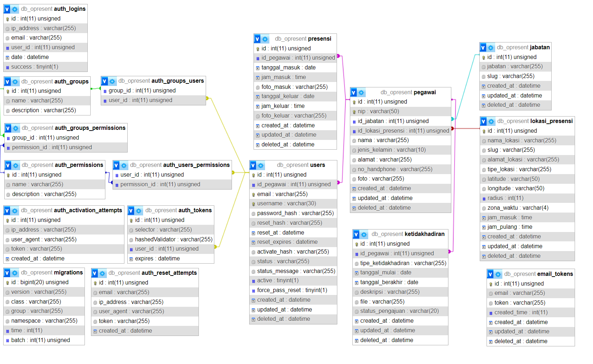The image size is (593, 364).
Task: Collapse auth_groups_users table with V toggle
Action: (105, 81)
